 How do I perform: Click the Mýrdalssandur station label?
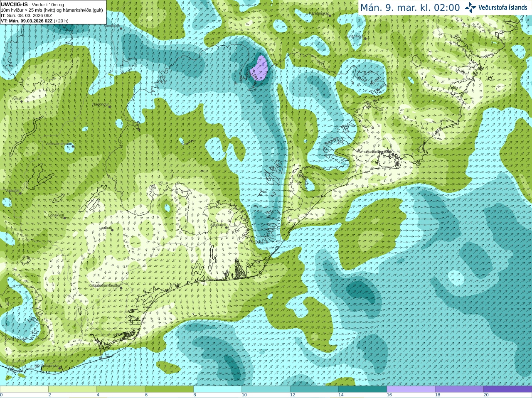coord(47,365)
